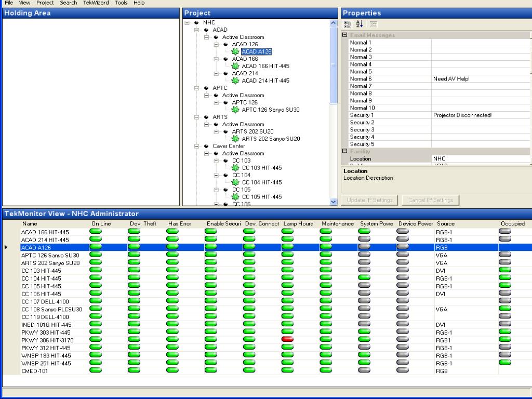
Task: Edit the Security 1 value 'Projector Disconnected!'
Action: [x=481, y=115]
